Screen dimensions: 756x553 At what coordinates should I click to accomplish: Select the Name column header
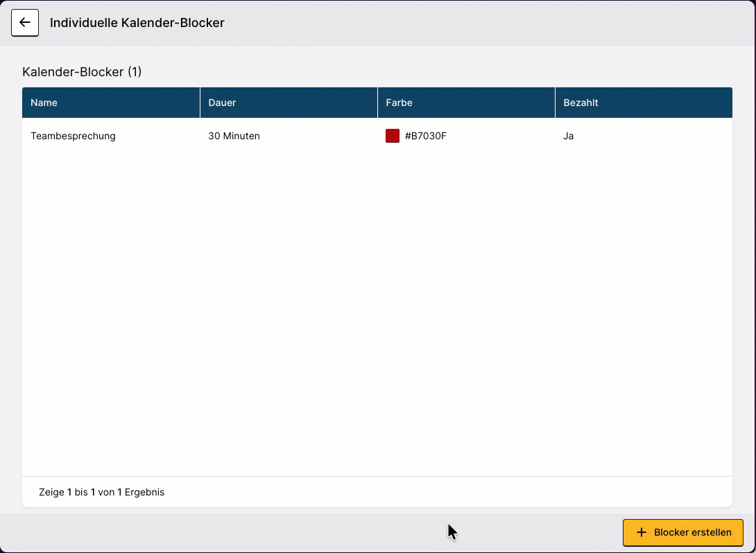44,102
